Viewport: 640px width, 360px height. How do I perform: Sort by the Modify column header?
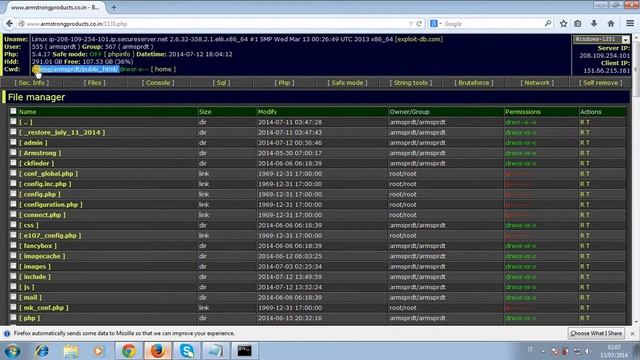(267, 112)
